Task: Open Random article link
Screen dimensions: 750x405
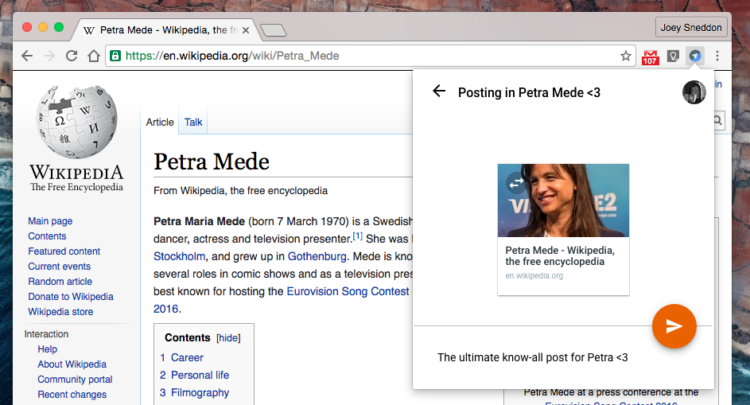Action: coord(60,281)
